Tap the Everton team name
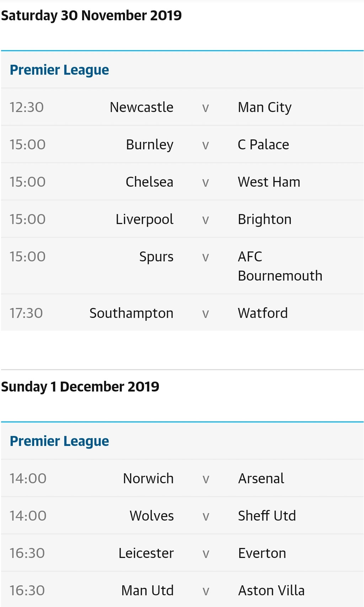The height and width of the screenshot is (607, 364). tap(262, 553)
